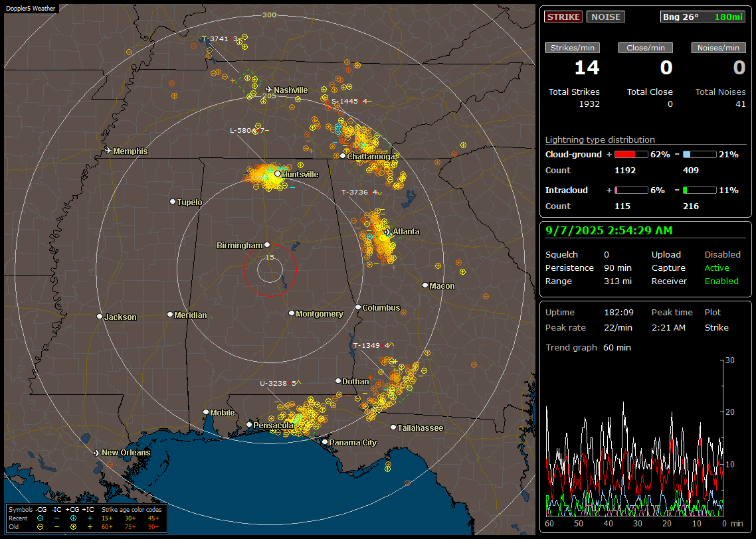Click the Plot value Strike

[x=716, y=327]
